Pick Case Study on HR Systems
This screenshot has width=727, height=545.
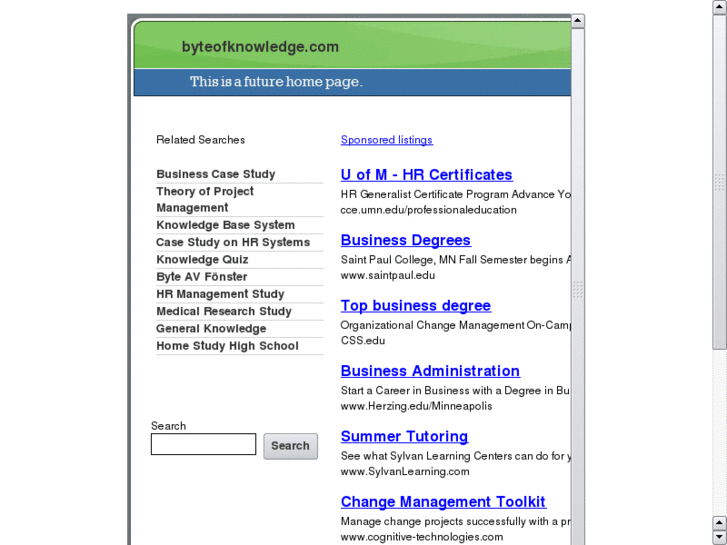(233, 242)
